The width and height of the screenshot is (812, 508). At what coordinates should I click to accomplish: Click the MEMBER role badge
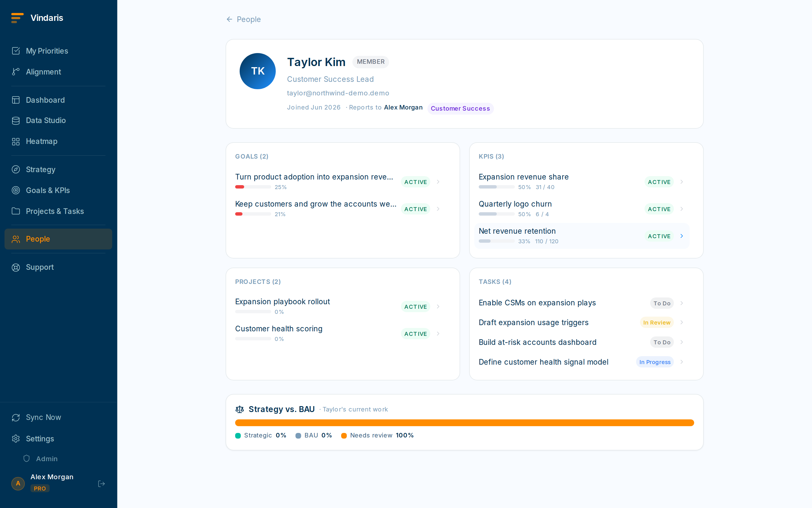click(370, 62)
